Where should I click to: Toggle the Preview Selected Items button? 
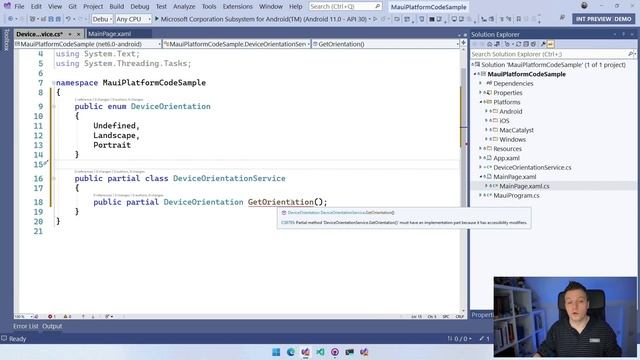[x=551, y=44]
